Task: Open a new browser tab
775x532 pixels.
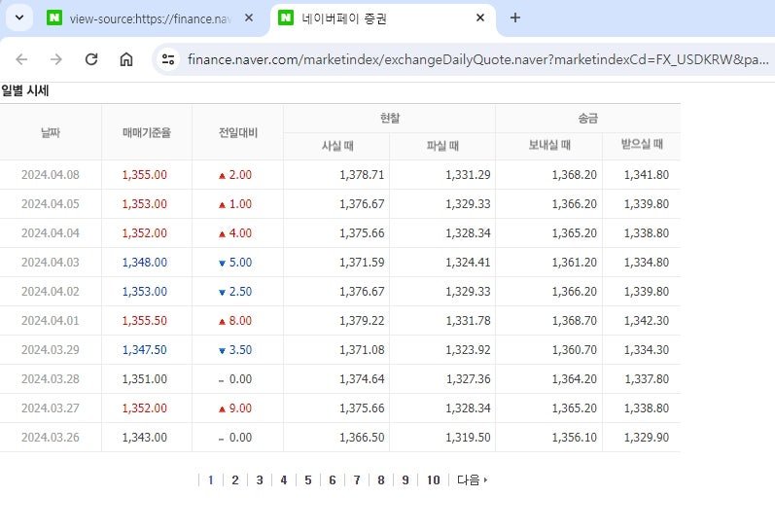Action: pyautogui.click(x=515, y=18)
